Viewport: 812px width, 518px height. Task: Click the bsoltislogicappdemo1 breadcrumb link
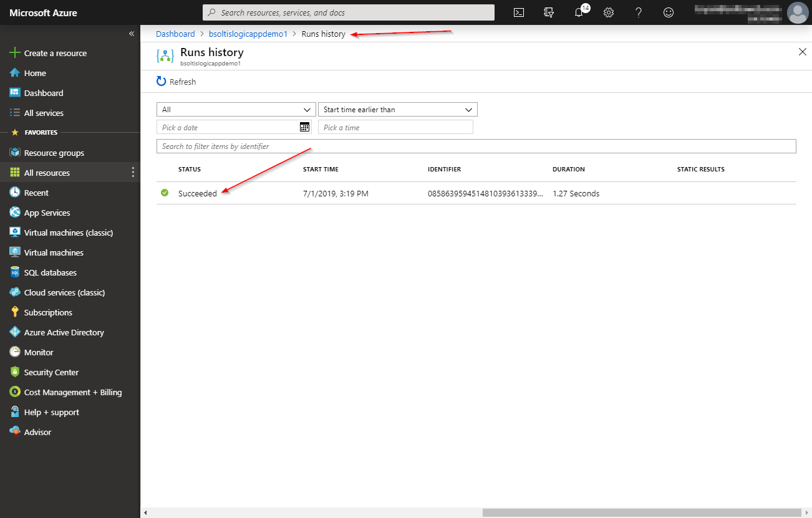click(248, 34)
